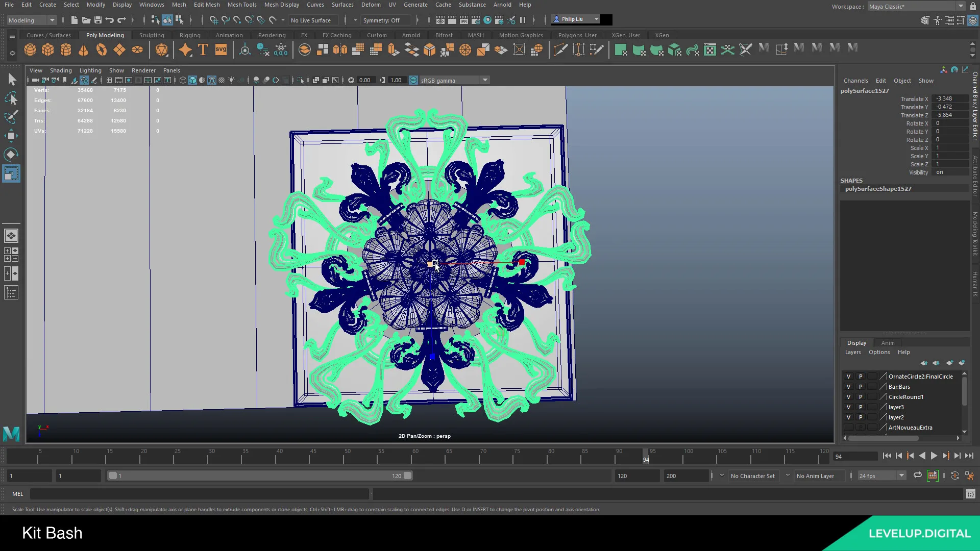Create a polygon cube from the shelf
980x551 pixels.
[x=47, y=49]
